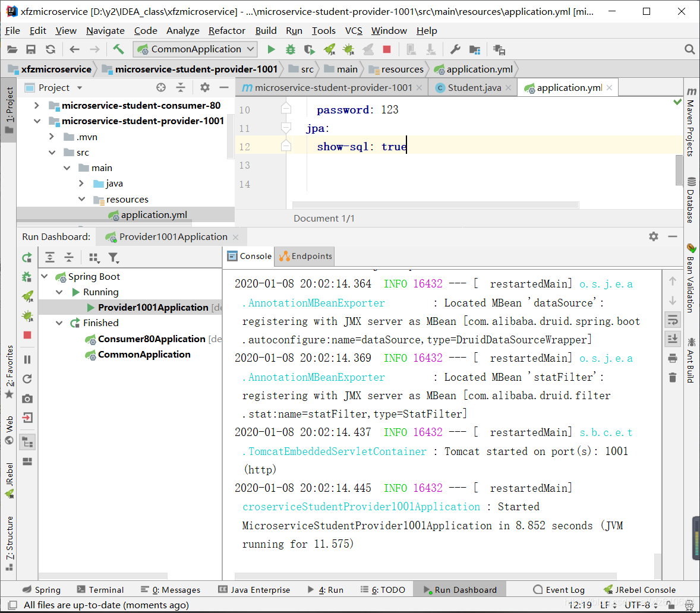Open Project Structure icon in toolbar
This screenshot has width=700, height=613.
475,49
